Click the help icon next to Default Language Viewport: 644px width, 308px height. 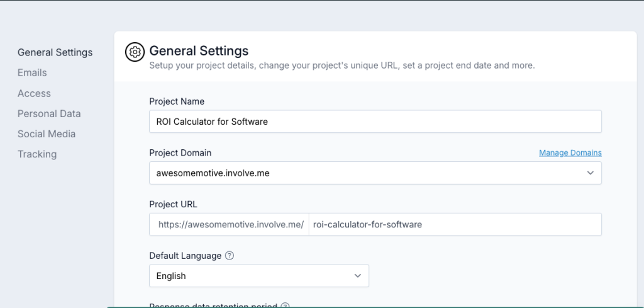[230, 256]
